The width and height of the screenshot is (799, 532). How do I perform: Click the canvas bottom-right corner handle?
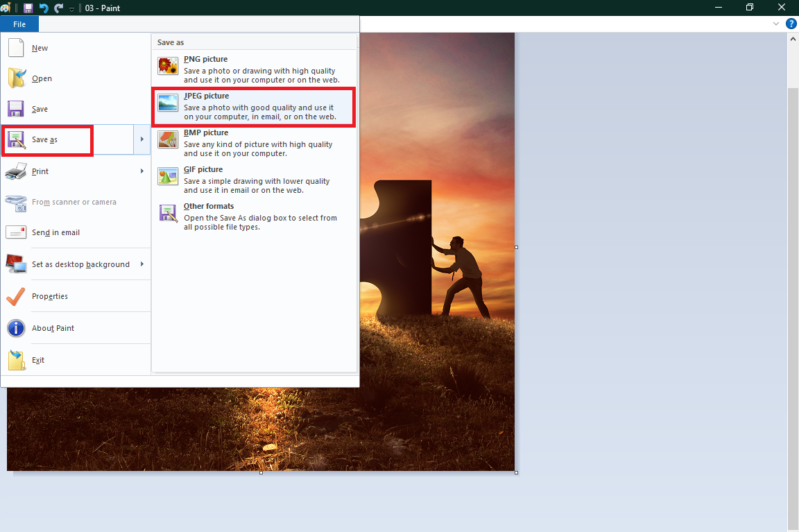516,473
